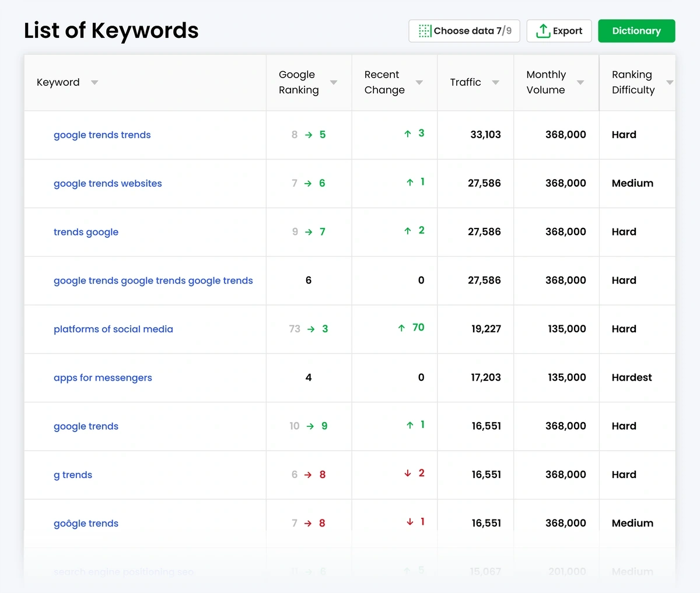Click ranking arrow between 73 and 3
The height and width of the screenshot is (593, 700).
(x=311, y=329)
